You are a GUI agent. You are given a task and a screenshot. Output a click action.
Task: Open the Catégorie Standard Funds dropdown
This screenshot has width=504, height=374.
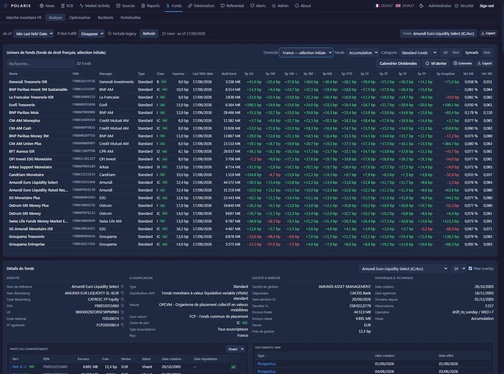pyautogui.click(x=418, y=53)
